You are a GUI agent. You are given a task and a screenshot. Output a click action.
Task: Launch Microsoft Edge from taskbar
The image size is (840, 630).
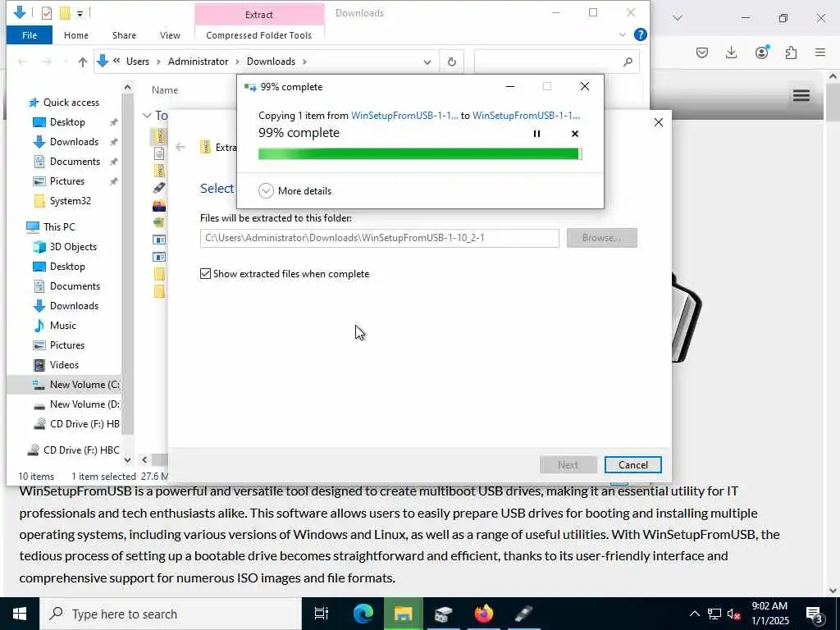363,614
